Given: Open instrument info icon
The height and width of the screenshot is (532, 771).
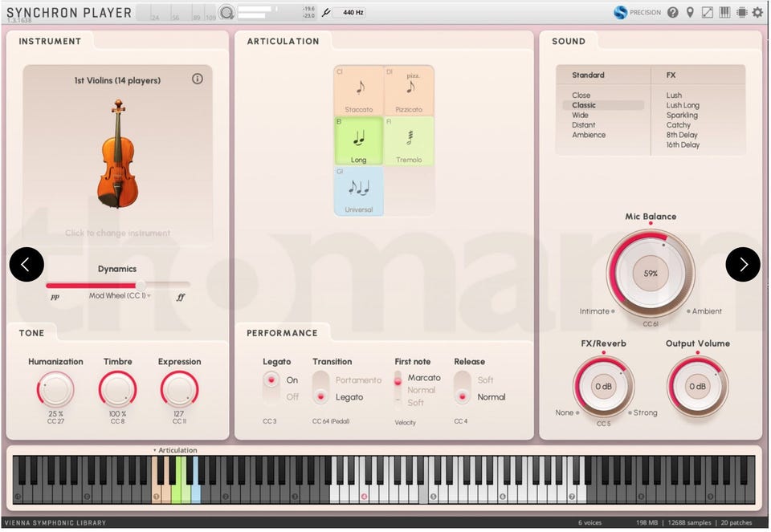Looking at the screenshot, I should click(198, 79).
